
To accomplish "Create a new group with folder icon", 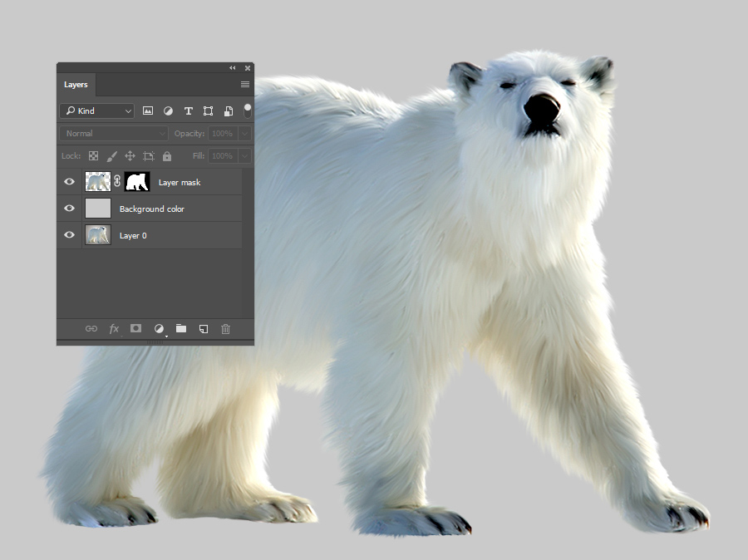I will 181,329.
